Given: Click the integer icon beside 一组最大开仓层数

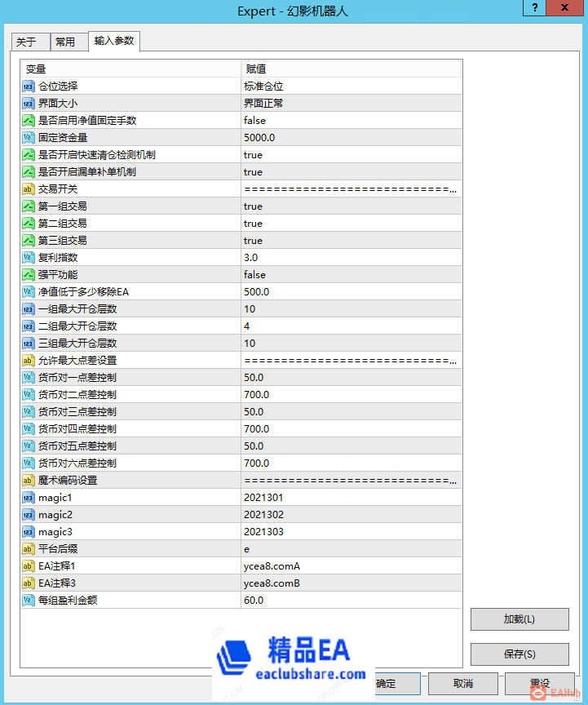Looking at the screenshot, I should pos(28,308).
